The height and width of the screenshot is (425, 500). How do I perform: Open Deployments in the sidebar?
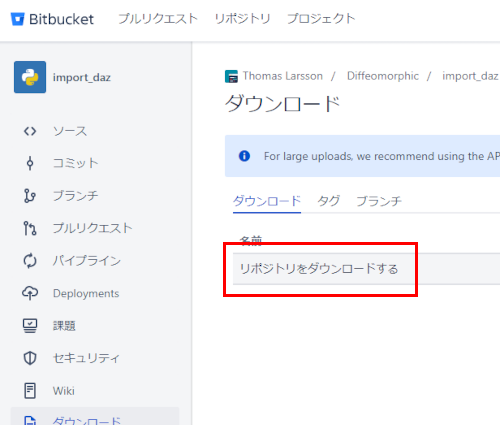(x=86, y=293)
